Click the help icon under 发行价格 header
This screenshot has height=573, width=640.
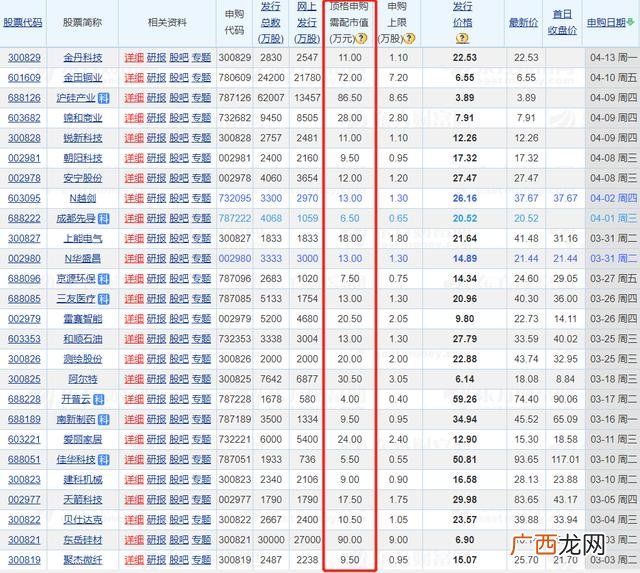462,38
